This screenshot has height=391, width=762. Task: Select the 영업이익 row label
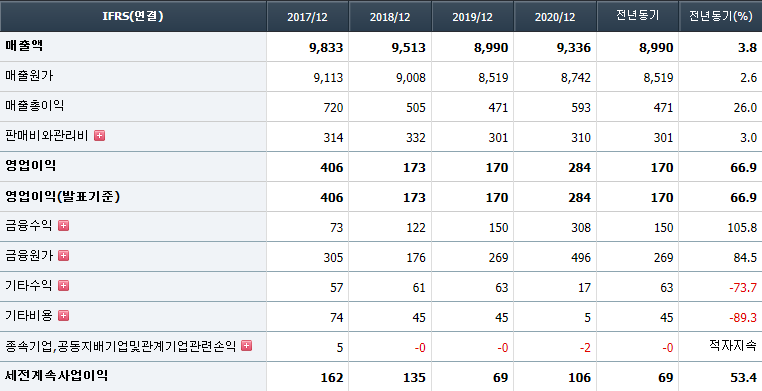(31, 166)
